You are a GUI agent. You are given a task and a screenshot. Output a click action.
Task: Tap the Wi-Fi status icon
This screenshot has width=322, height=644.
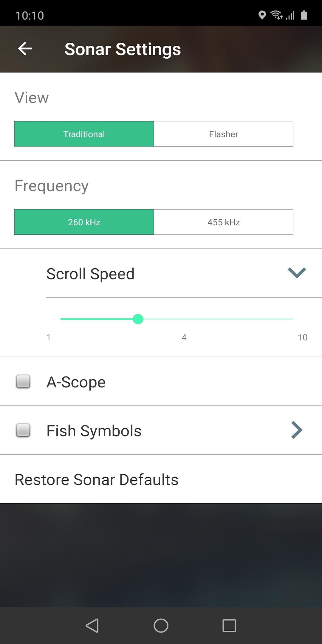[x=276, y=15]
